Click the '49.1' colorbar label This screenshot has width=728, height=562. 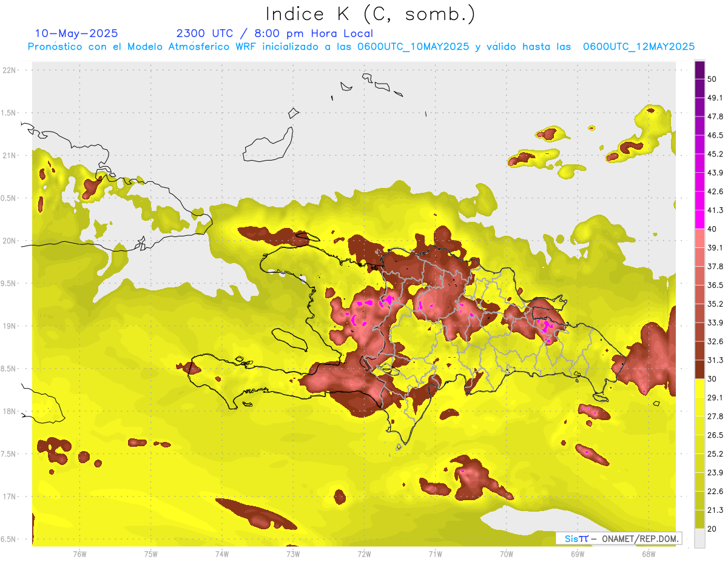pos(715,98)
